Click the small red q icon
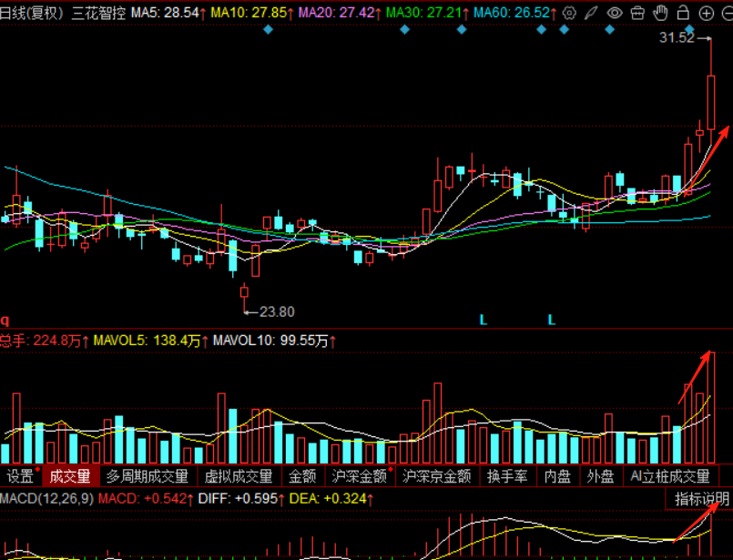733x560 pixels. click(5, 321)
